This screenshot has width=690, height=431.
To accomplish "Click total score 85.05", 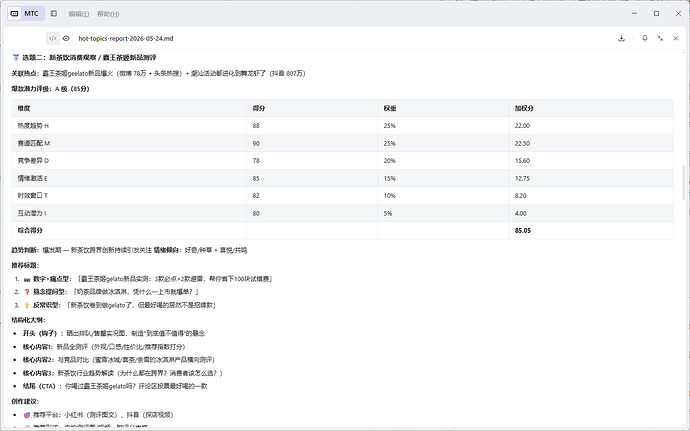I will [x=523, y=230].
